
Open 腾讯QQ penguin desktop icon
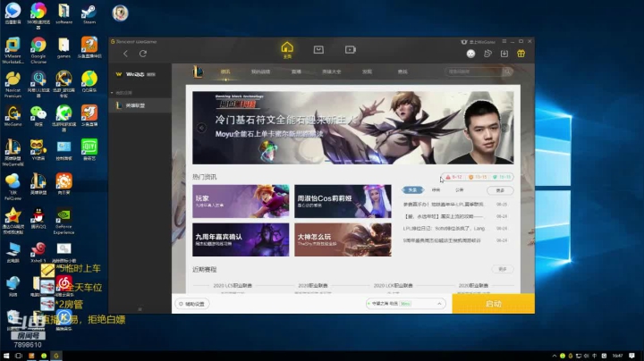[38, 218]
